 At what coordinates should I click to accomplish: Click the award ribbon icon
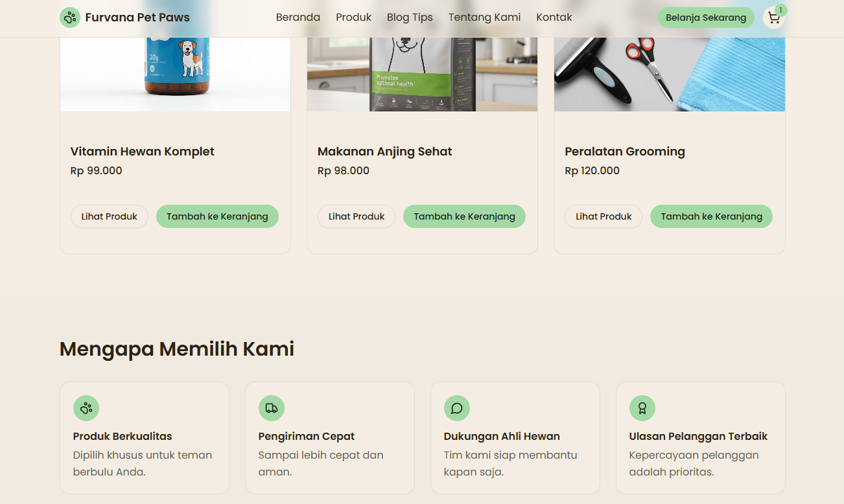pos(642,408)
